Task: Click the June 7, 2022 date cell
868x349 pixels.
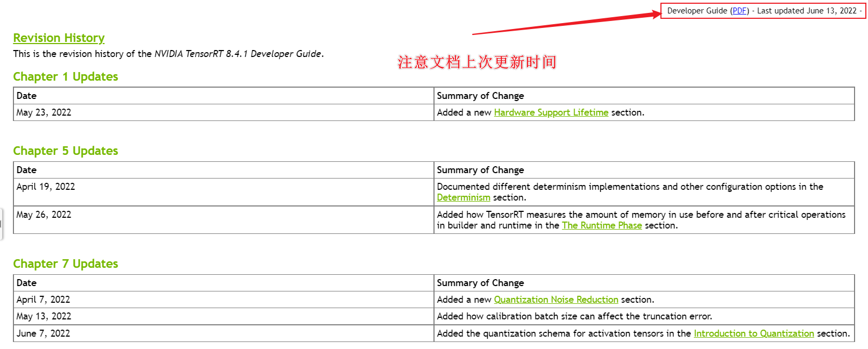Action: pos(224,333)
